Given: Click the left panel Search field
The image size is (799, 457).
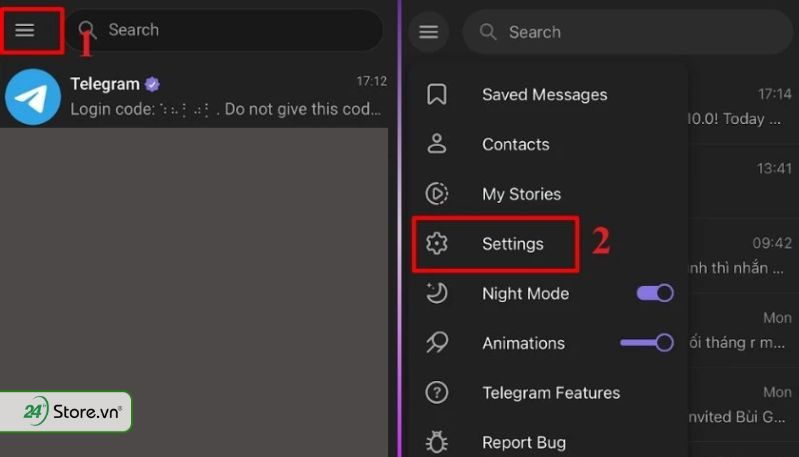Looking at the screenshot, I should click(230, 30).
